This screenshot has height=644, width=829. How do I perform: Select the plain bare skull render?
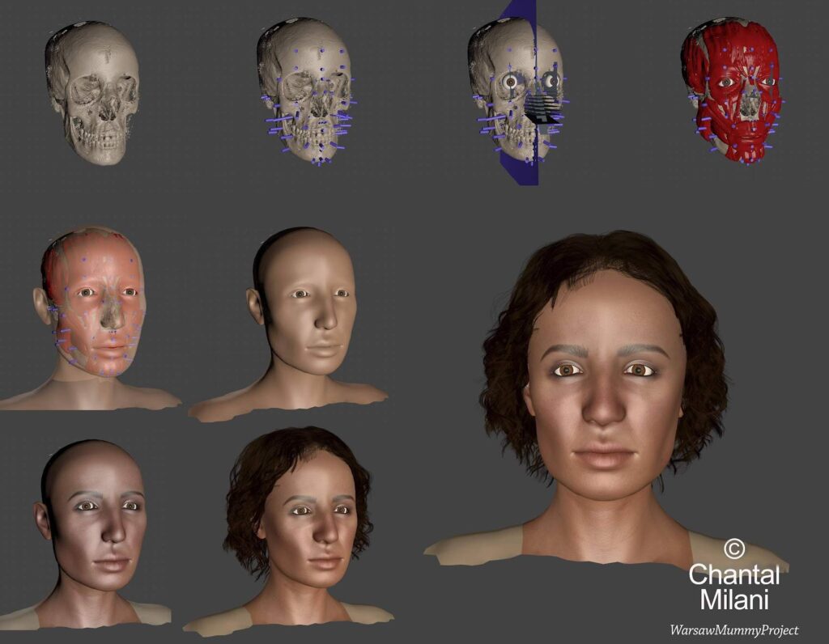92,92
